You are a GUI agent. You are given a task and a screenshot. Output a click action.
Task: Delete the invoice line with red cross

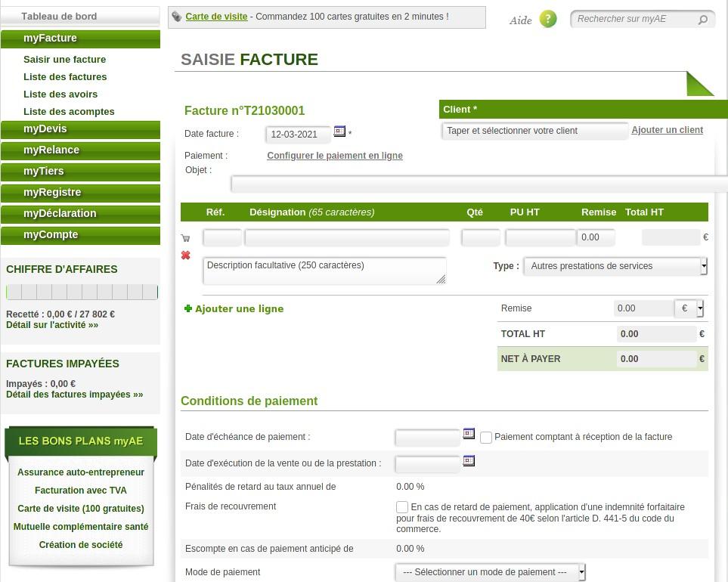186,255
